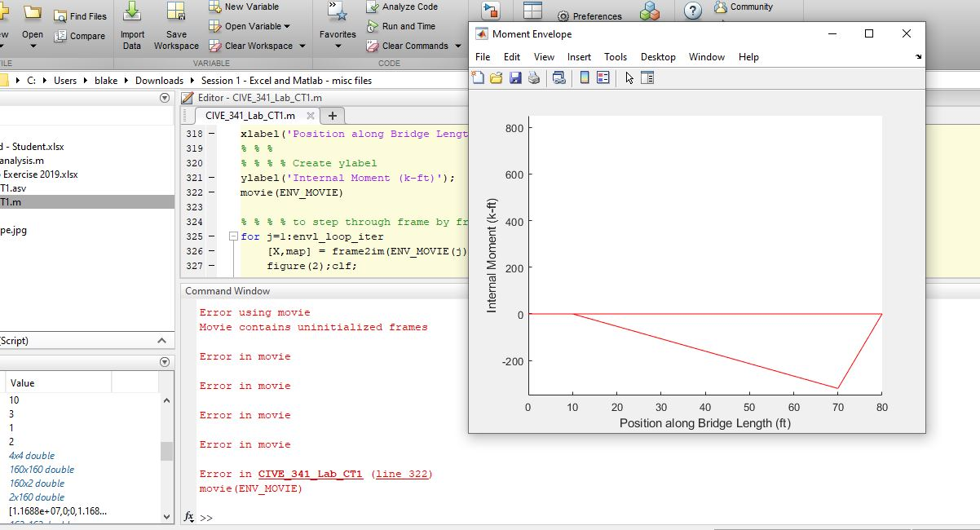The image size is (980, 530).
Task: Open MATLAB Preferences
Action: [x=589, y=15]
